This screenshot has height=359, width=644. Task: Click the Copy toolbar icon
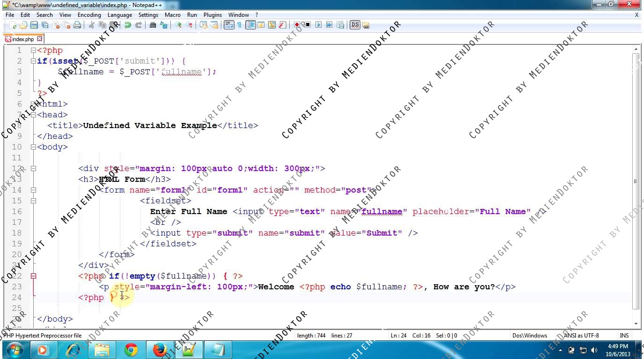click(102, 25)
